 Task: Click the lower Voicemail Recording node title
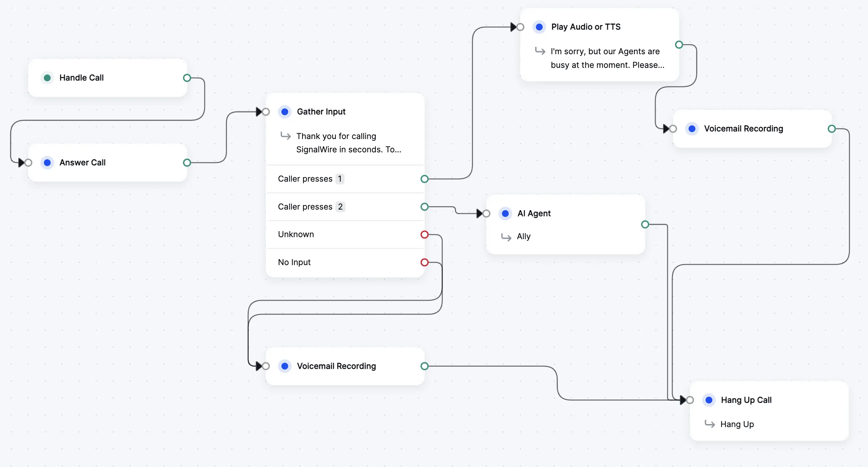(336, 366)
